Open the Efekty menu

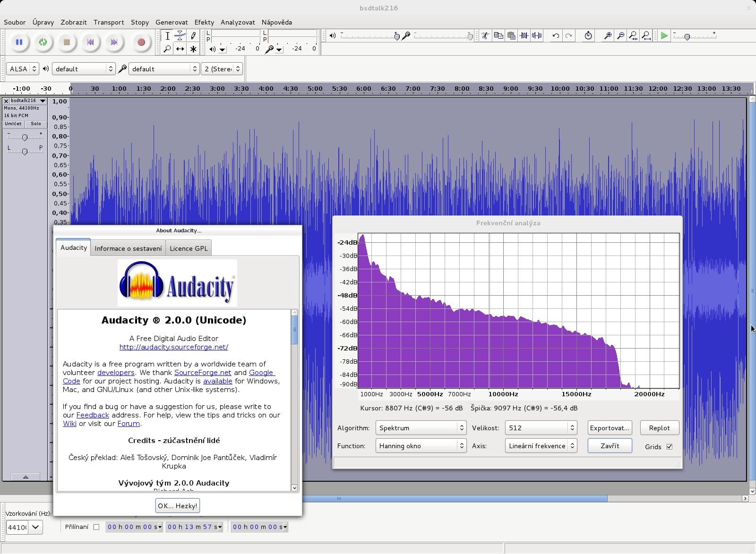point(204,22)
